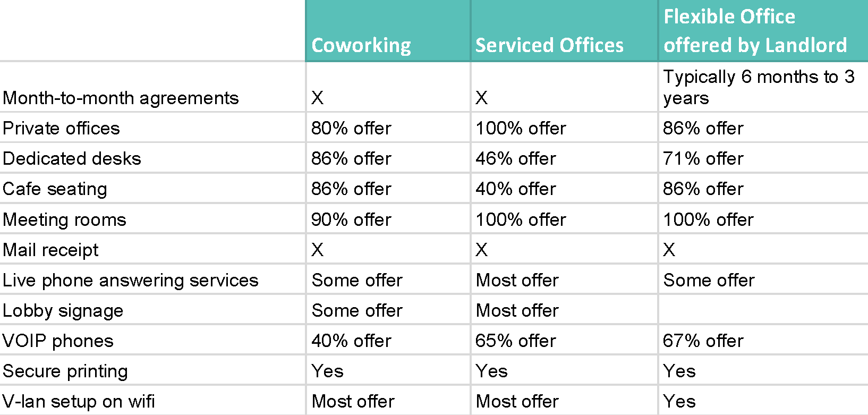Select the 90% offer Meeting rooms cell
Screen dimensions: 868x415
point(388,219)
